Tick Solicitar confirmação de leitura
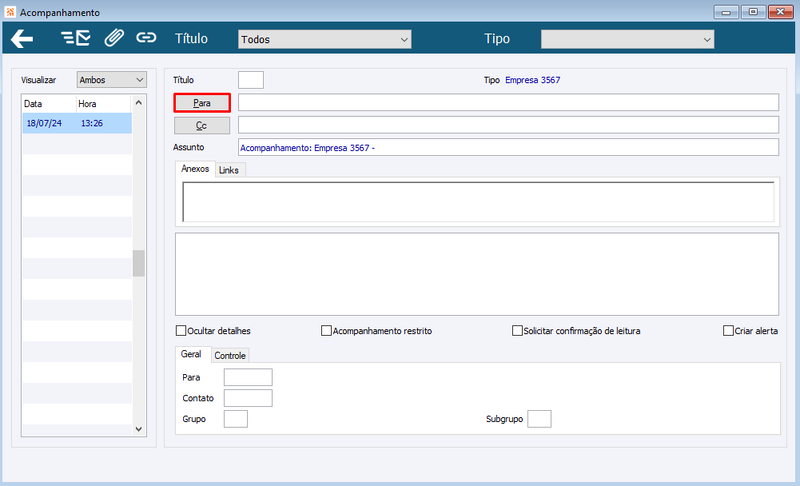Image resolution: width=800 pixels, height=486 pixels. (x=517, y=330)
